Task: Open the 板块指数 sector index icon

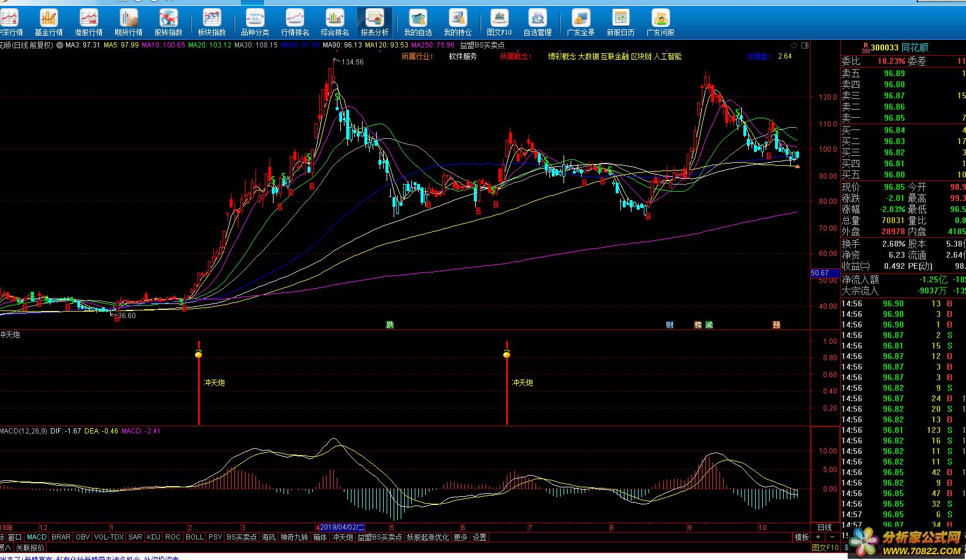Action: (x=211, y=23)
